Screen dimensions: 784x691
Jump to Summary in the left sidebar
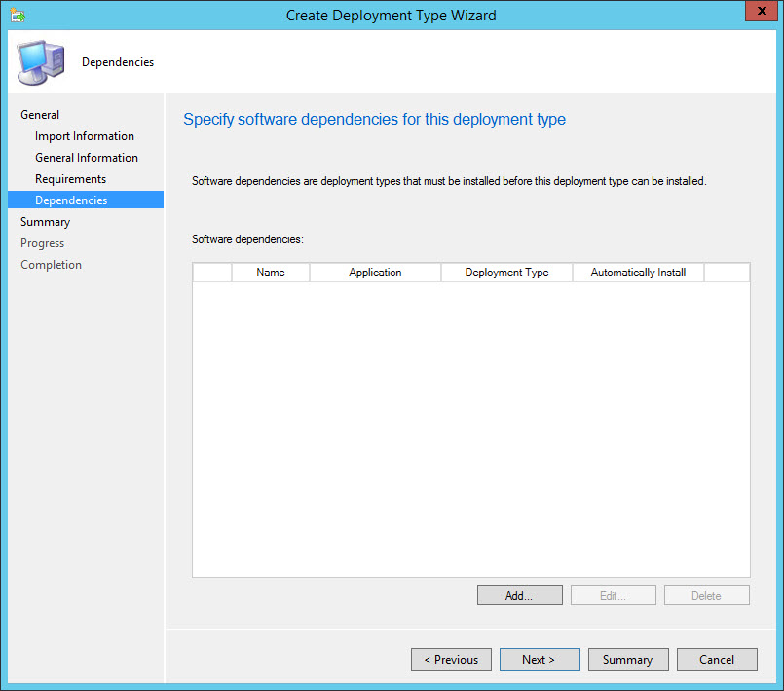tap(45, 222)
